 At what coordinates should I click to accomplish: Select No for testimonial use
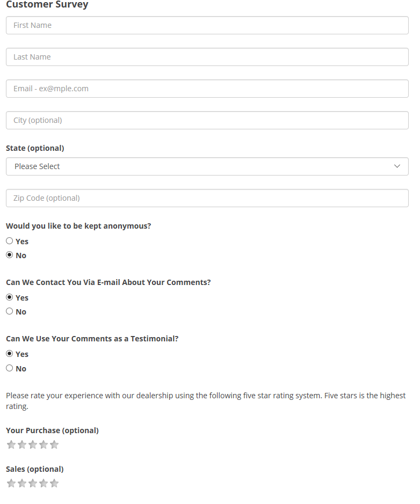10,368
